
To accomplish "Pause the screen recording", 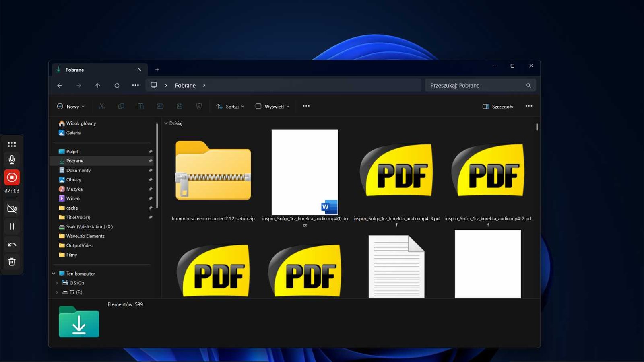I will coord(12,226).
